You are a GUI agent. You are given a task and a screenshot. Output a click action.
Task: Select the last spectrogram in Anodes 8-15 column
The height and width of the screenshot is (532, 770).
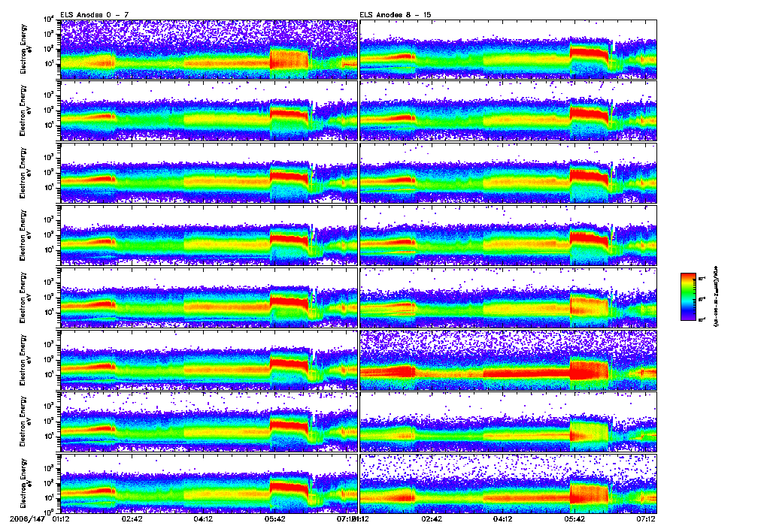click(508, 483)
